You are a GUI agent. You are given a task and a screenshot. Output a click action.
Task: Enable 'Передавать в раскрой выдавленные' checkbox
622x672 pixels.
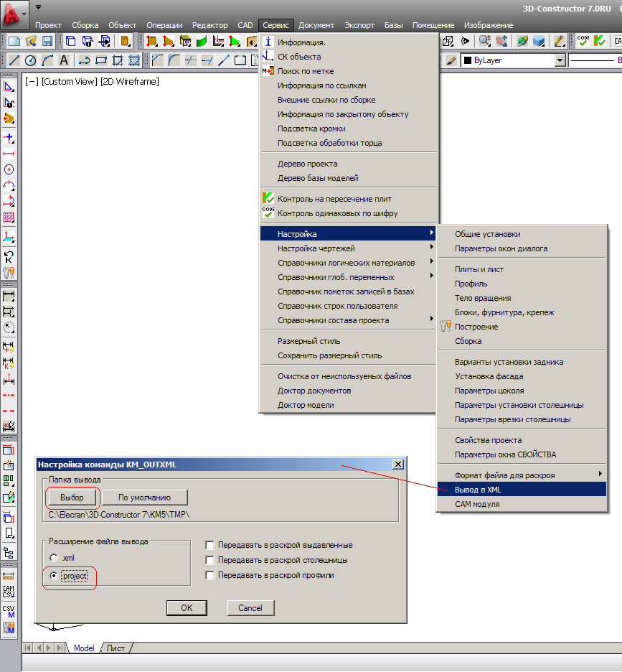pos(209,545)
